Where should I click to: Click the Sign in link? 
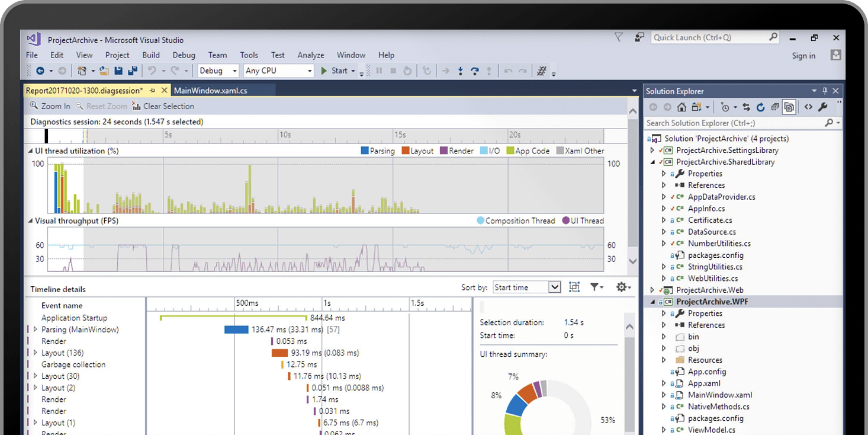coord(803,56)
